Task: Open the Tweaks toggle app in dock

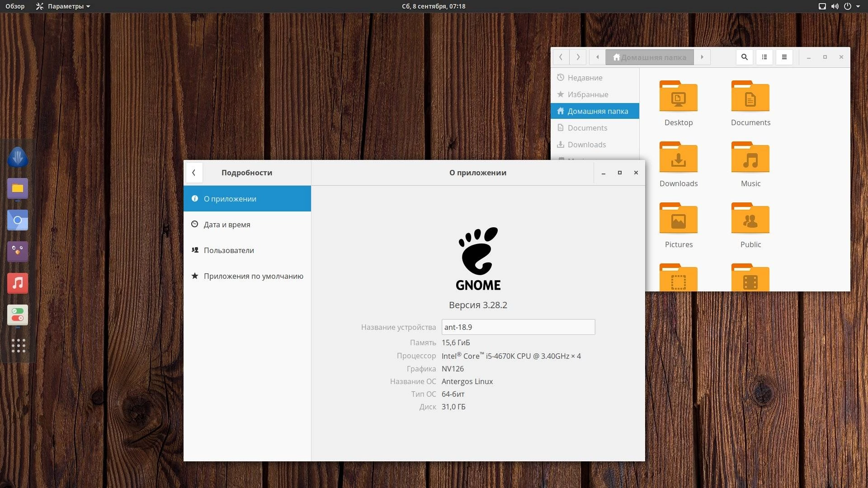Action: click(18, 315)
